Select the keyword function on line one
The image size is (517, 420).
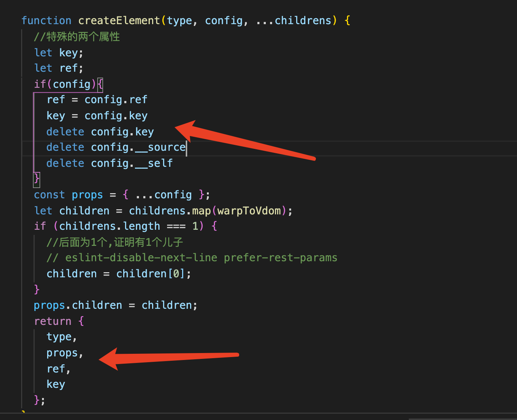coord(46,20)
